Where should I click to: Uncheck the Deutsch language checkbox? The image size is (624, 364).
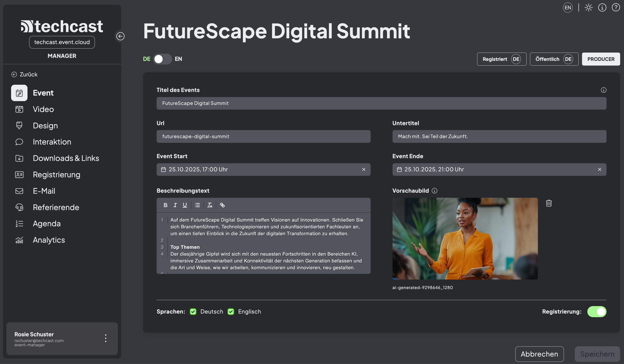point(193,312)
